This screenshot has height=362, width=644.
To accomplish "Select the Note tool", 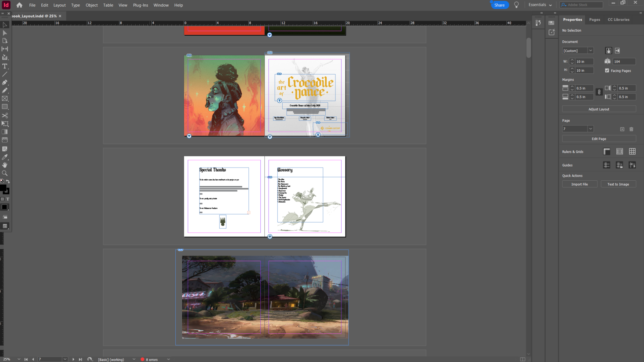I will pos(5,149).
